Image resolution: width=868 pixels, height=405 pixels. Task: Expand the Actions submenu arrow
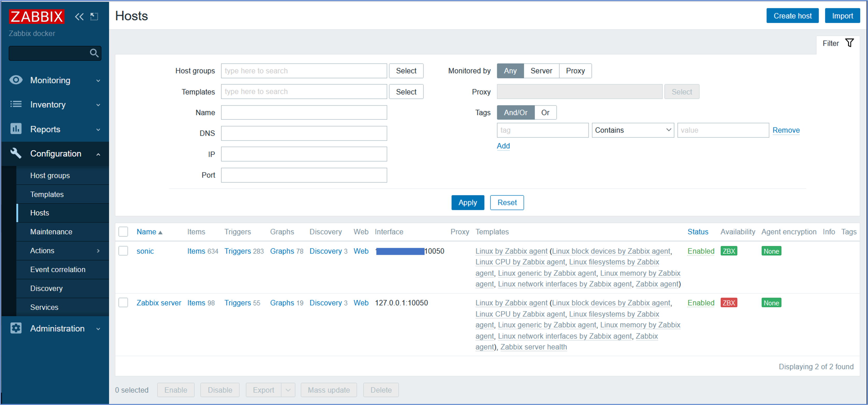point(98,251)
